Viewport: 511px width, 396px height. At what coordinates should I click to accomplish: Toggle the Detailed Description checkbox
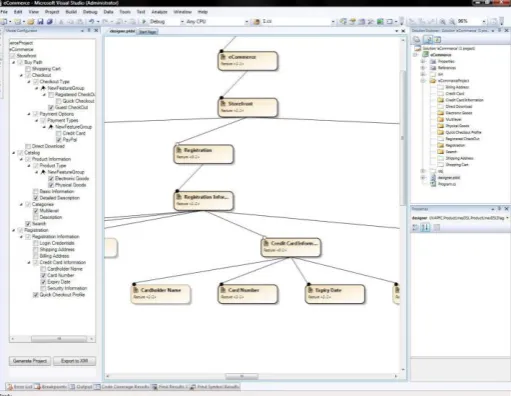(36, 198)
